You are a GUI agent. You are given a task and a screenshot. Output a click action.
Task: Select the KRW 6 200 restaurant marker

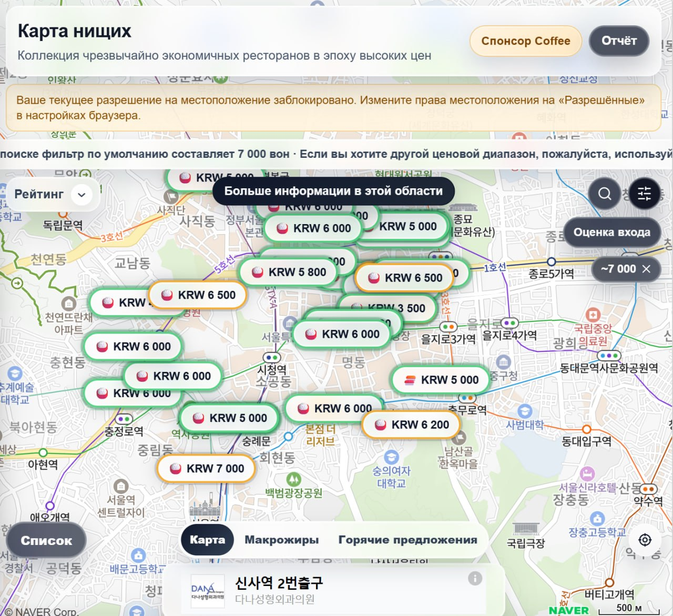(x=411, y=425)
